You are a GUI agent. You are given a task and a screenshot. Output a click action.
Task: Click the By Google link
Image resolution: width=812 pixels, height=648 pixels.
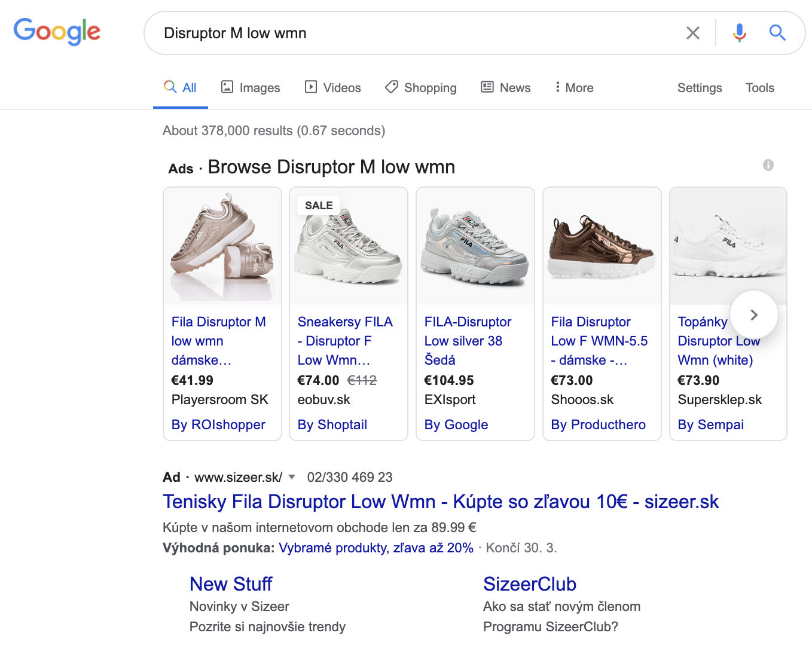[456, 424]
